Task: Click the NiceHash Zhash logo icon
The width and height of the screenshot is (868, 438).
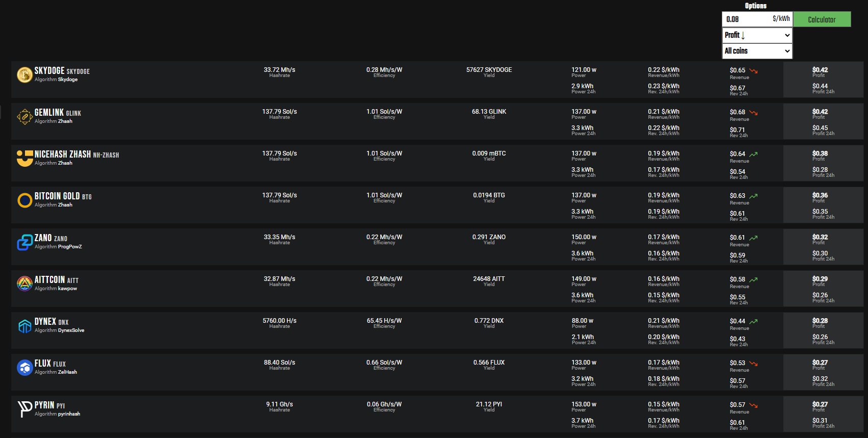Action: [x=24, y=159]
